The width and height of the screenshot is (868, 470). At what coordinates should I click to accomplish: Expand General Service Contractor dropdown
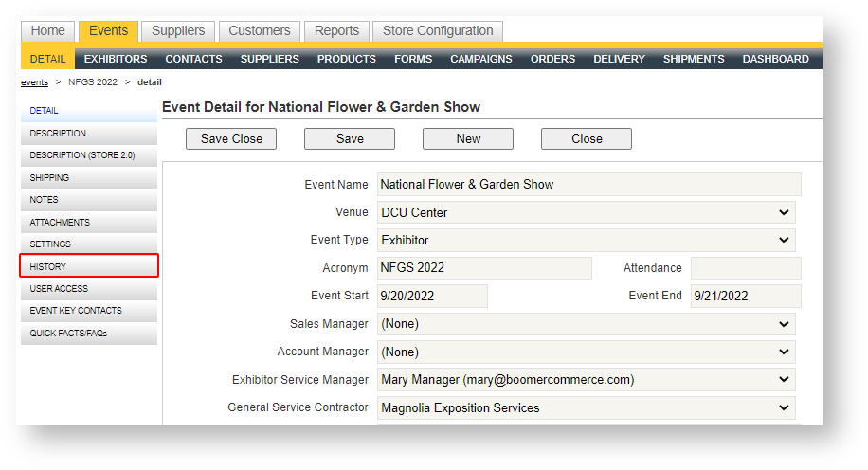[x=586, y=407]
